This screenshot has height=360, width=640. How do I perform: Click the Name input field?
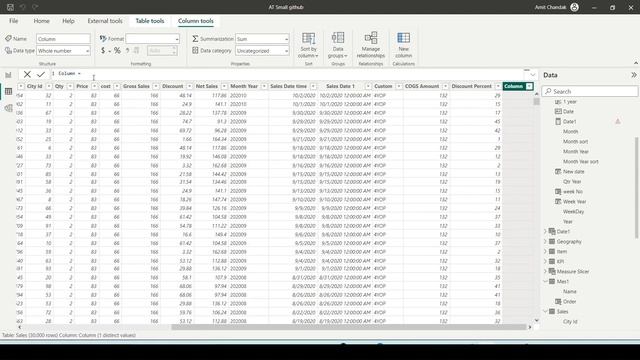click(x=63, y=39)
